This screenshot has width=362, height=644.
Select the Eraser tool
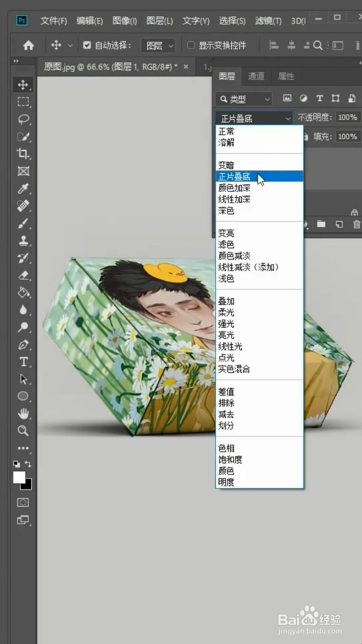23,275
